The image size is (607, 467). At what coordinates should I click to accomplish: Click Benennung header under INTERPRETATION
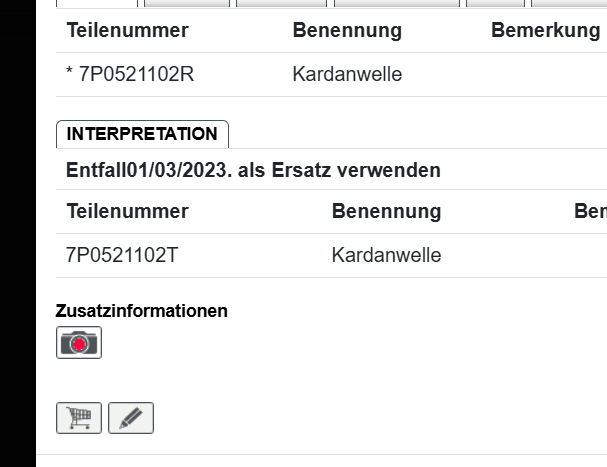tap(386, 211)
